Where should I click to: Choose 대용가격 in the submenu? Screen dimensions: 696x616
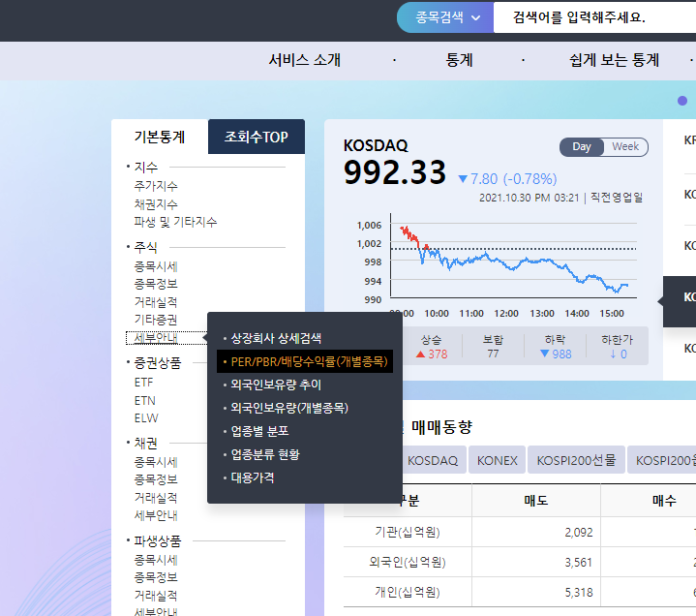[253, 477]
